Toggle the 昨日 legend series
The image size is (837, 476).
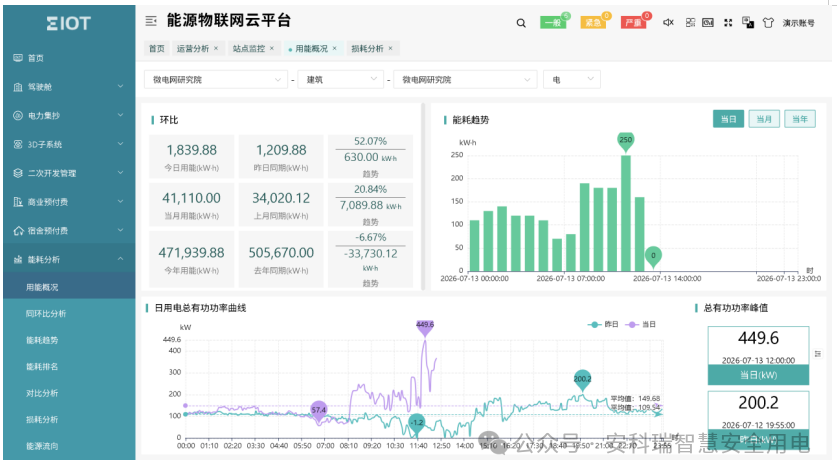603,324
